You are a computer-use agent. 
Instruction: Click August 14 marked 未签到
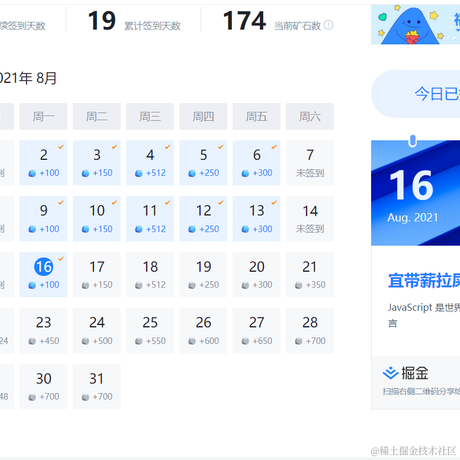point(310,218)
